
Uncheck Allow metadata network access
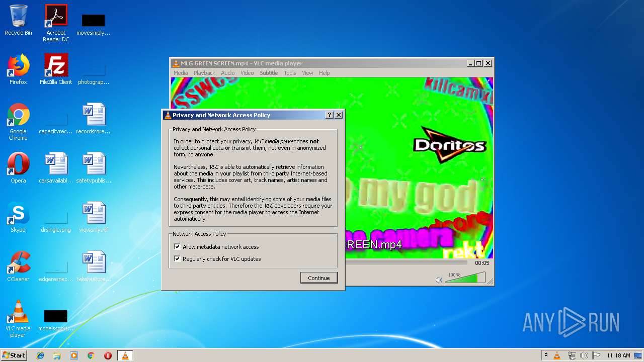point(177,247)
